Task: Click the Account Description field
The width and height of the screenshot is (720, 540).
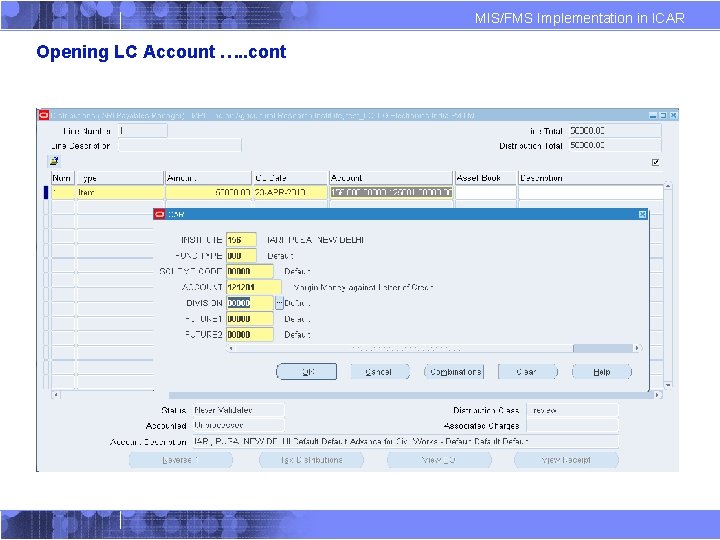Action: (x=405, y=441)
